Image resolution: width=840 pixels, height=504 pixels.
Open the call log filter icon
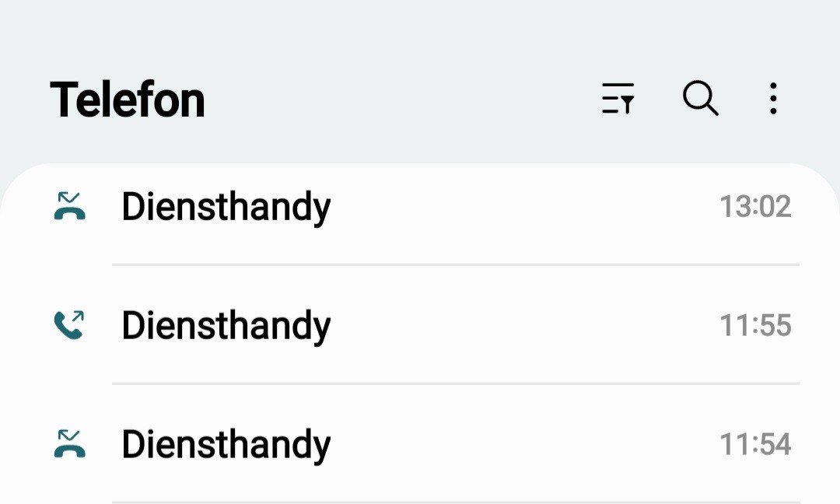pyautogui.click(x=618, y=100)
